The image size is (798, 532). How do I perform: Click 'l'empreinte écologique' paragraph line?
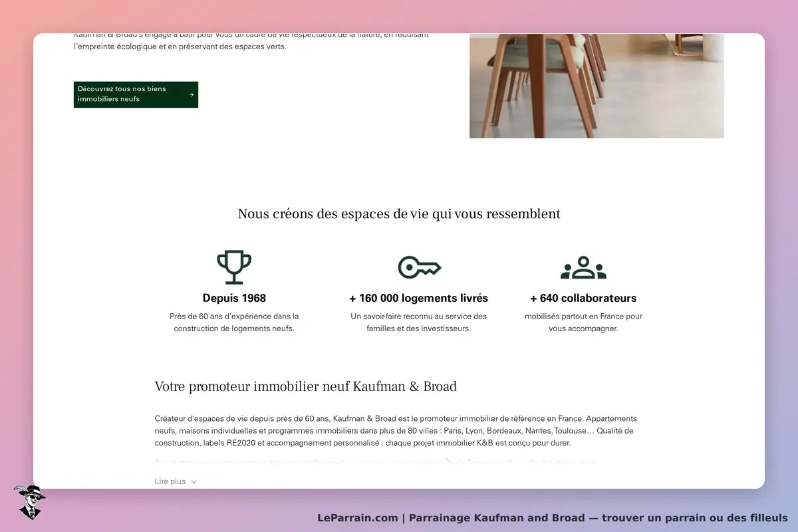180,47
